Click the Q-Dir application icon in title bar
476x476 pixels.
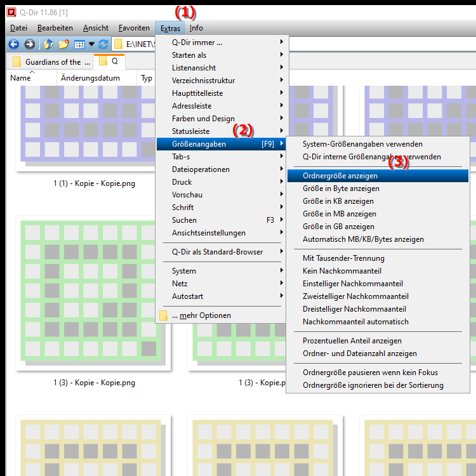point(11,13)
